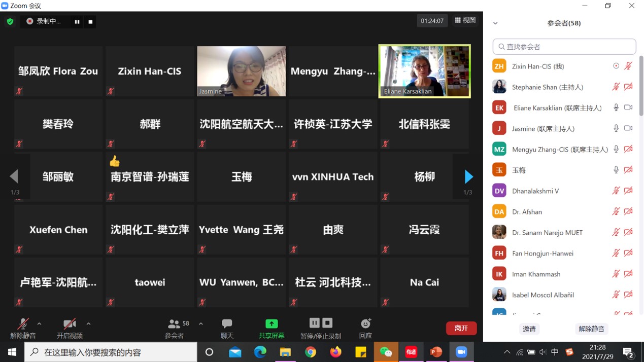Screen dimensions: 644x362
Task: Open the 回应 reactions menu
Action: (x=365, y=328)
